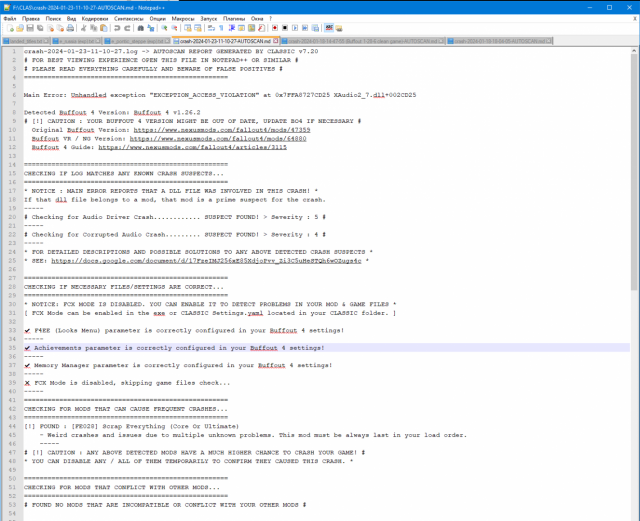Toggle the indent guide display icon

pos(231,28)
